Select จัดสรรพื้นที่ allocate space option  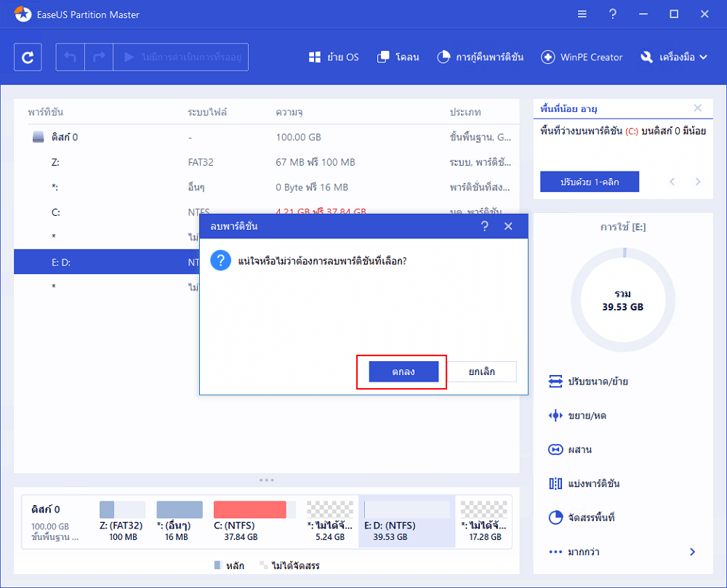[x=581, y=517]
